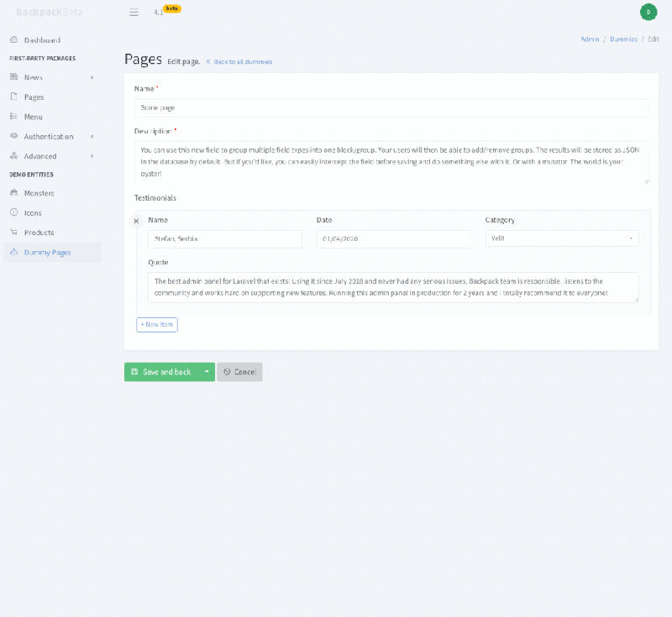Click the Dummy Pages flask icon
The height and width of the screenshot is (617, 672).
pyautogui.click(x=13, y=252)
